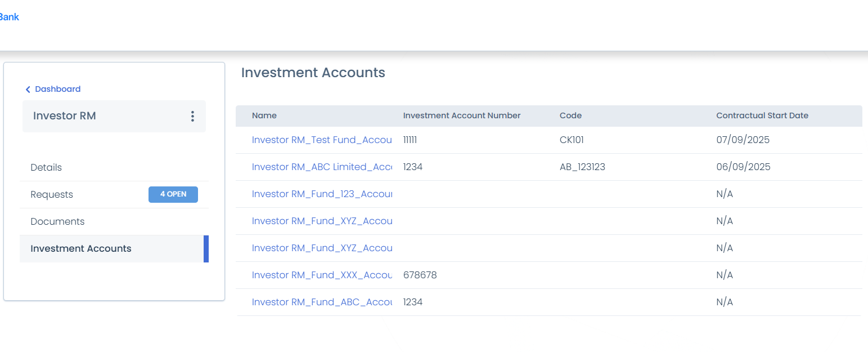This screenshot has width=868, height=352.
Task: Click the Code column header
Action: click(x=570, y=115)
